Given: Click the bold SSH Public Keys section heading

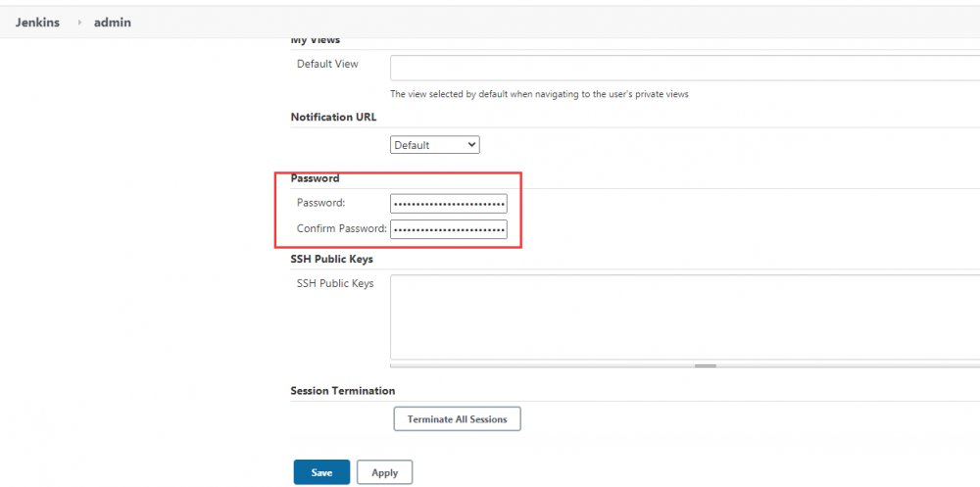Looking at the screenshot, I should coord(331,259).
